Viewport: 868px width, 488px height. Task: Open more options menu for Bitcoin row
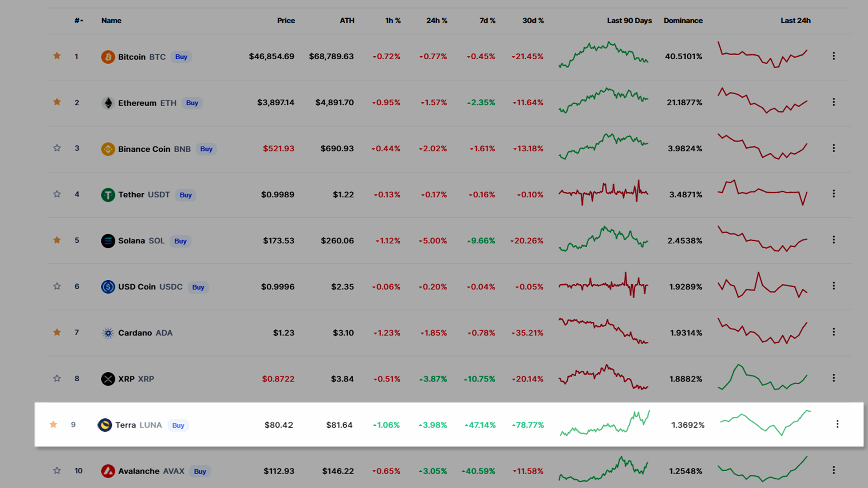[x=834, y=56]
